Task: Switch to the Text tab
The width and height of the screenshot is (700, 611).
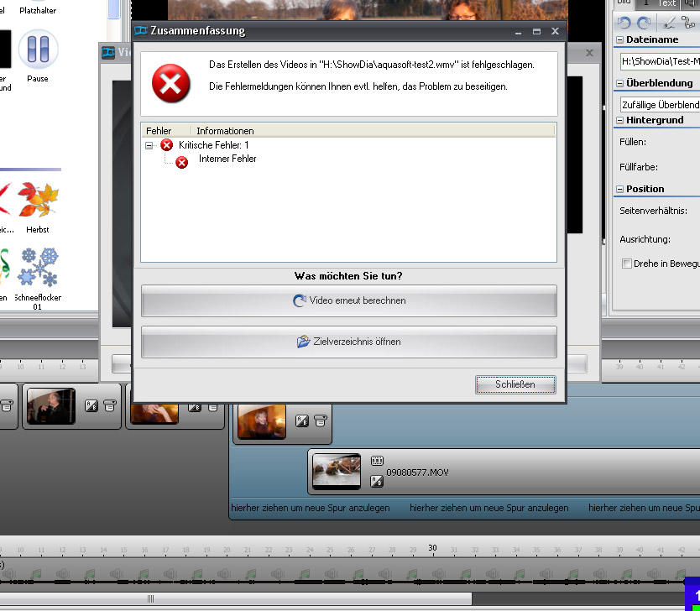Action: (x=666, y=3)
